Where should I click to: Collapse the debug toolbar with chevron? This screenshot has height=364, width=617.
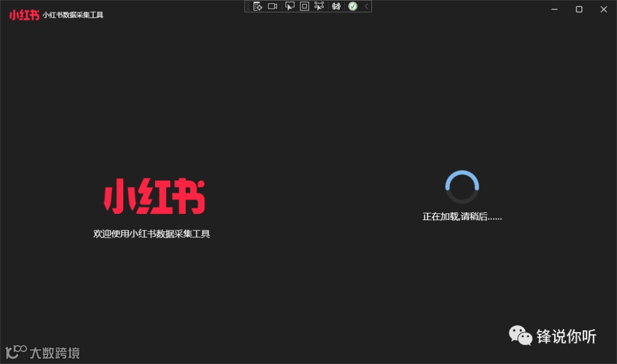[x=366, y=6]
